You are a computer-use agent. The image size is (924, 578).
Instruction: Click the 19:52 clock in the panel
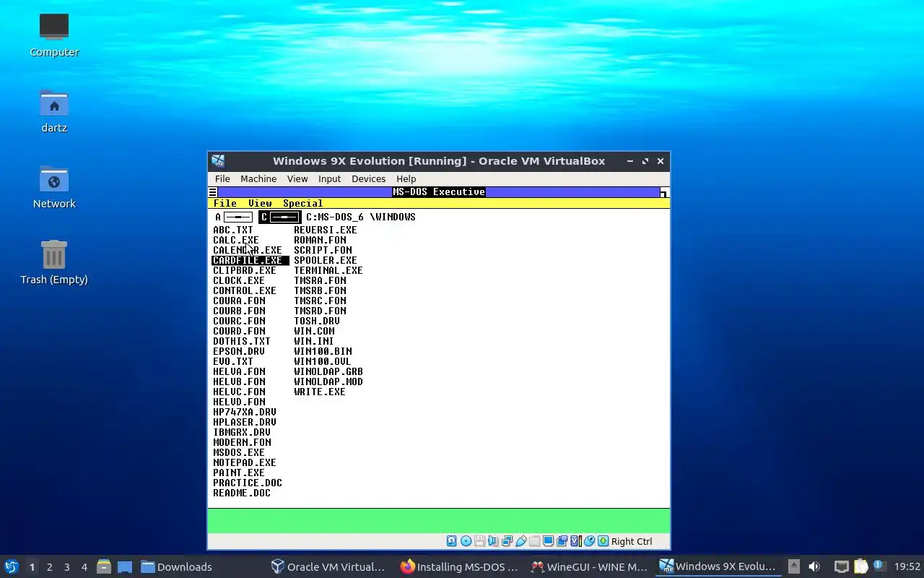(907, 566)
